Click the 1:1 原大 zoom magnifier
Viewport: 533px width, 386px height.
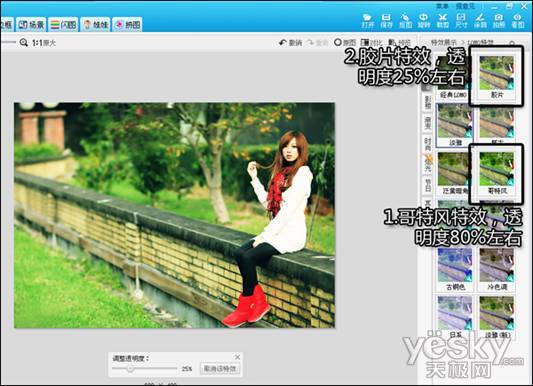[x=23, y=43]
